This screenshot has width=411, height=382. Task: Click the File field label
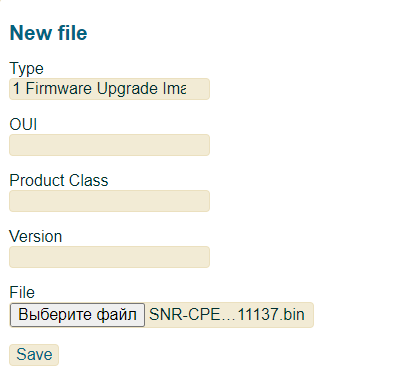[x=22, y=292]
